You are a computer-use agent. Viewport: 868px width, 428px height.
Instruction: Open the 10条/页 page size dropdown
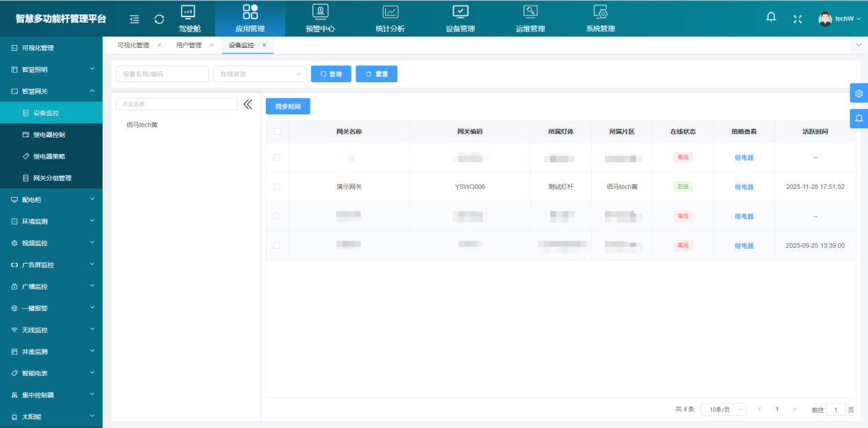coord(723,410)
